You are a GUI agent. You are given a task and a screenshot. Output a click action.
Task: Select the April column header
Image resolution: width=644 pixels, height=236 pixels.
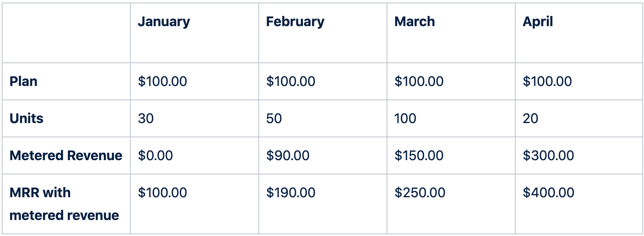click(x=538, y=22)
